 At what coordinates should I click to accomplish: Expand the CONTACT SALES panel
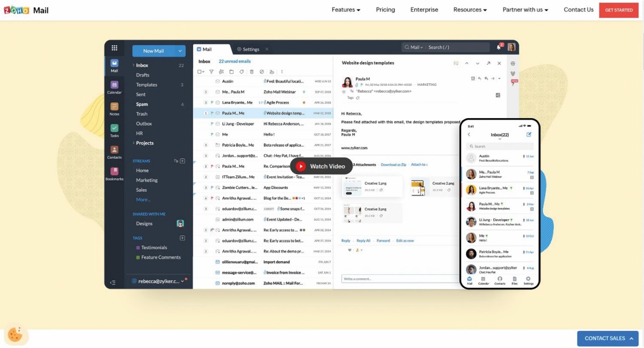click(608, 338)
